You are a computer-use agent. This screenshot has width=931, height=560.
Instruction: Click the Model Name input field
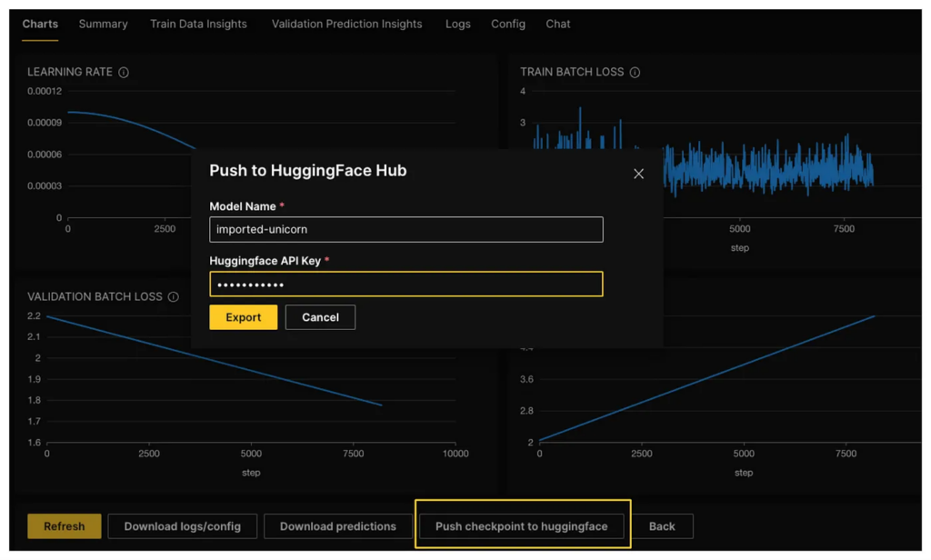(405, 229)
